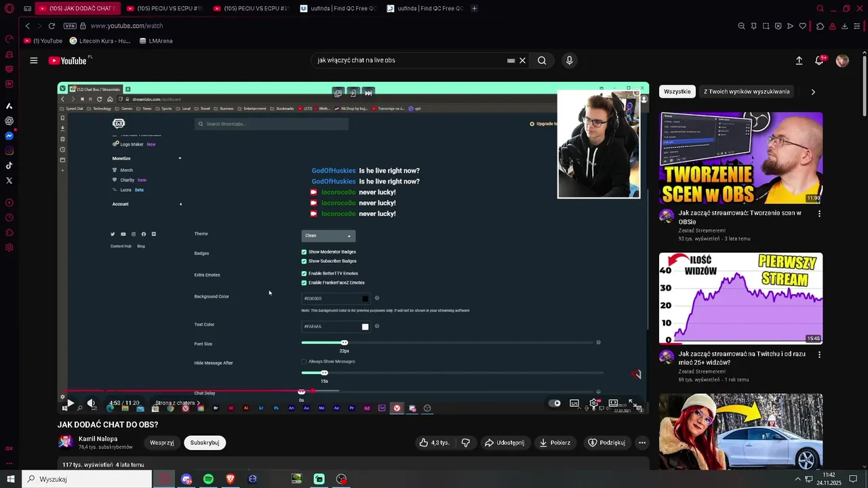Viewport: 868px width, 488px height.
Task: Reload the page in Opera
Action: [x=51, y=26]
